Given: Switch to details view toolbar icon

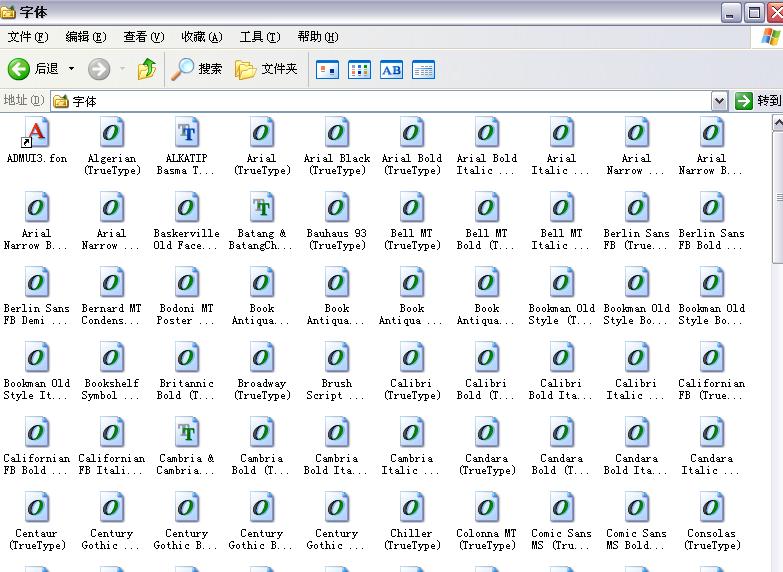Looking at the screenshot, I should (x=423, y=70).
